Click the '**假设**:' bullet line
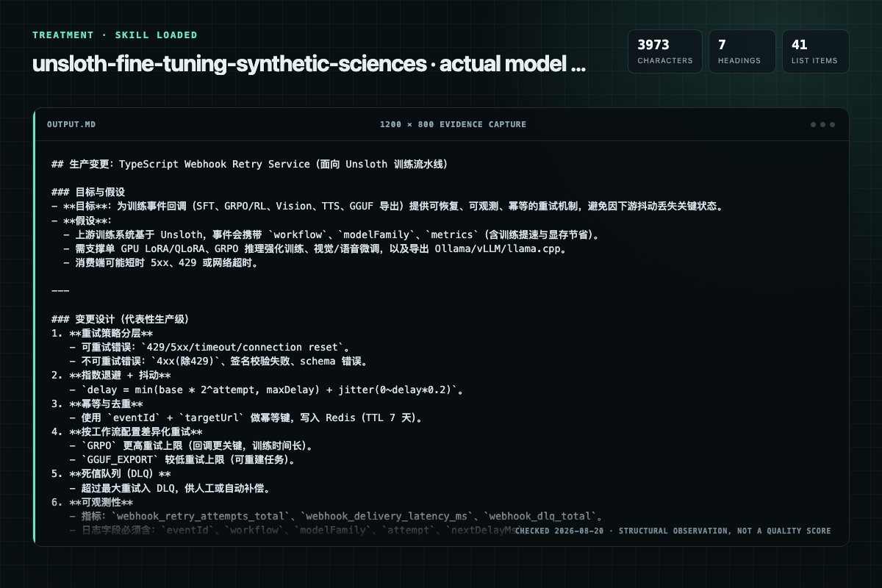Screen dimensions: 882x588 point(81,220)
